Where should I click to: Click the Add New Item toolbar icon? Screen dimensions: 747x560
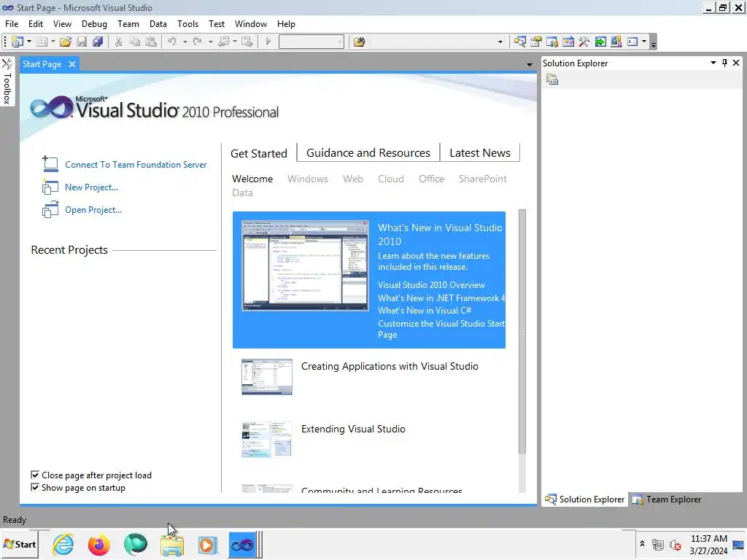[42, 42]
